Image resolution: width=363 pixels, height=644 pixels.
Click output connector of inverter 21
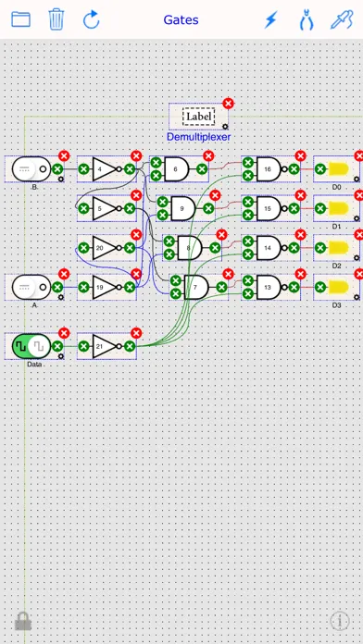[130, 346]
